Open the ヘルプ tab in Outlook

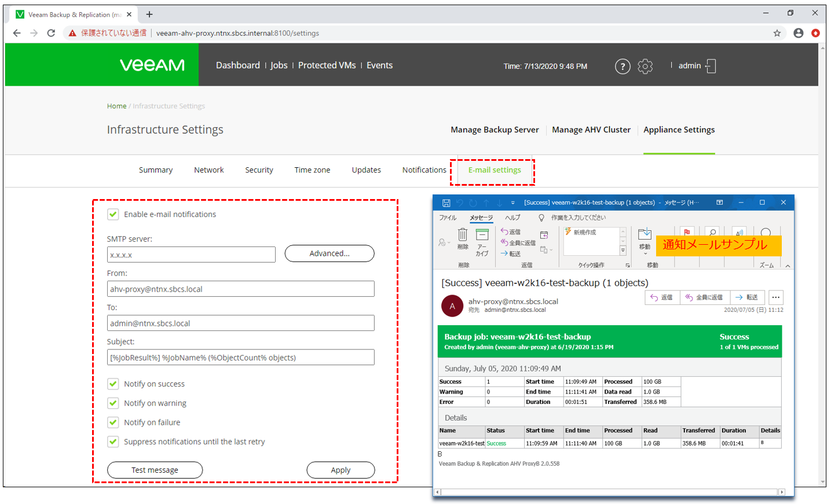(x=512, y=218)
